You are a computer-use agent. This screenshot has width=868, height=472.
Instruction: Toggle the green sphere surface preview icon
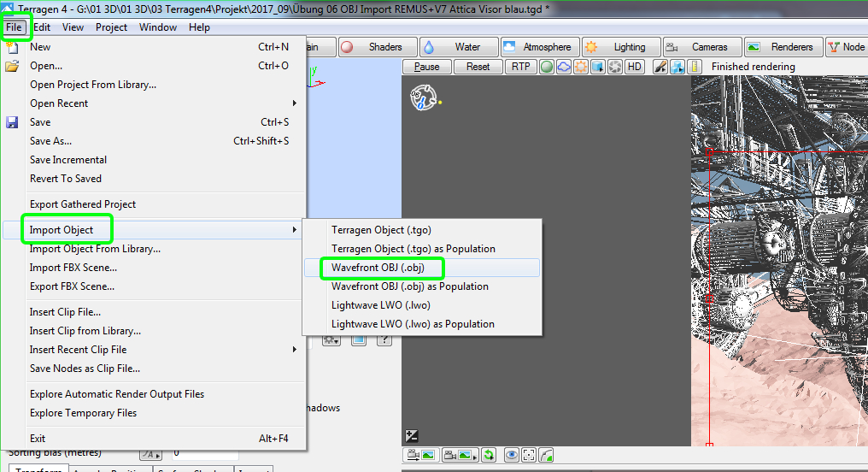click(x=547, y=67)
